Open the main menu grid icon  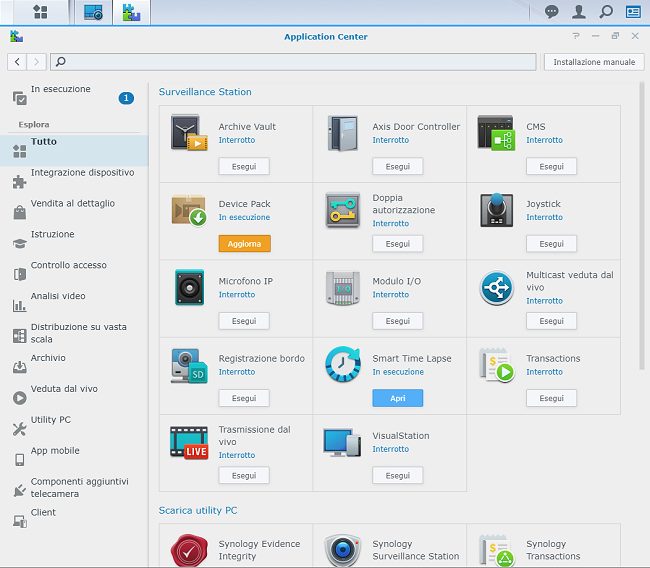40,12
